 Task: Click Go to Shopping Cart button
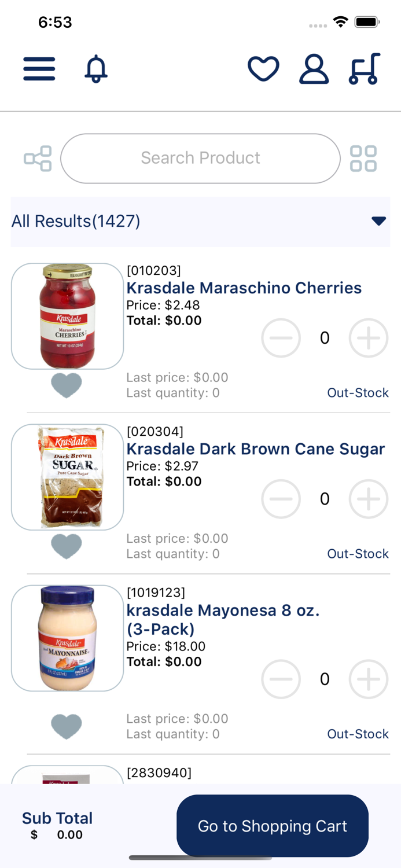[x=273, y=826]
